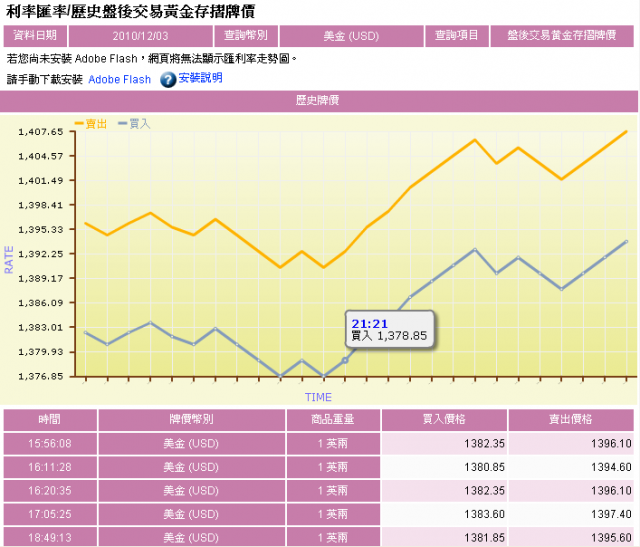Click the highlighted 21:21 data point marker
640x547 pixels.
point(345,360)
